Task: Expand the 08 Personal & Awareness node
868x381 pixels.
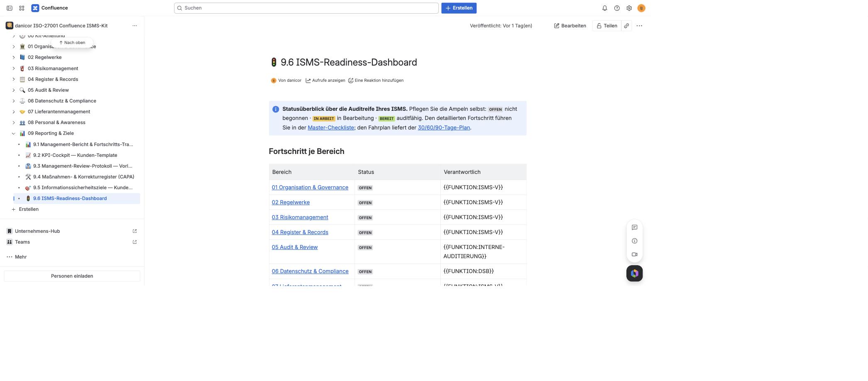Action: (13, 122)
